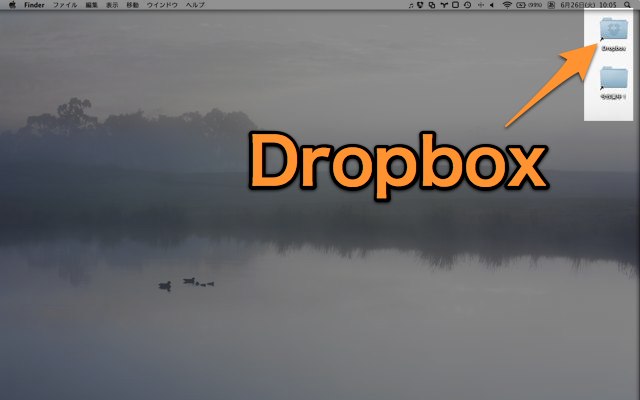Open the battery status menu
The image size is (640, 400).
coord(529,5)
